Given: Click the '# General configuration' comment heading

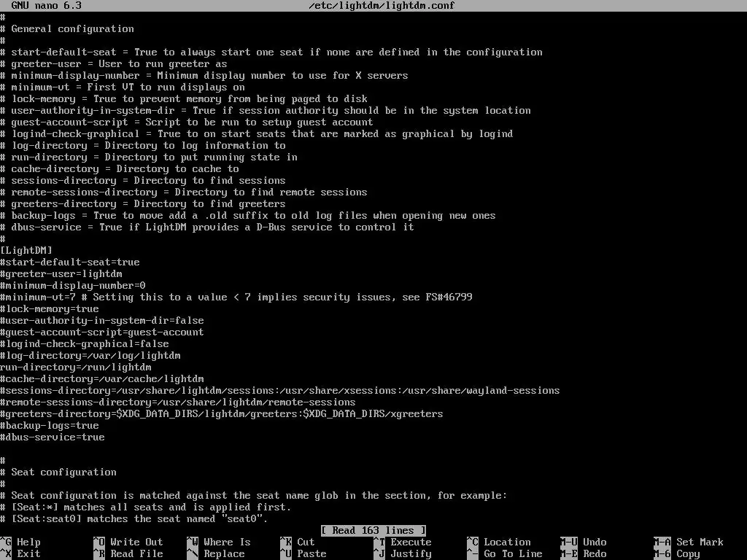Looking at the screenshot, I should [67, 29].
